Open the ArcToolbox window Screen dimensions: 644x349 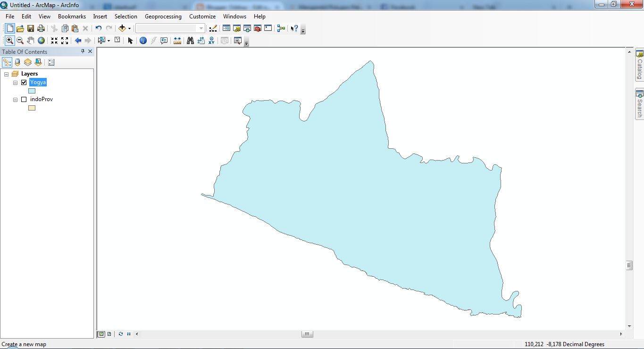tap(257, 28)
